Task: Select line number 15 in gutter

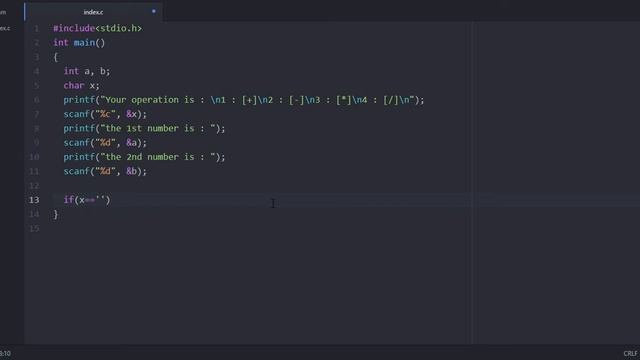Action: click(x=34, y=228)
